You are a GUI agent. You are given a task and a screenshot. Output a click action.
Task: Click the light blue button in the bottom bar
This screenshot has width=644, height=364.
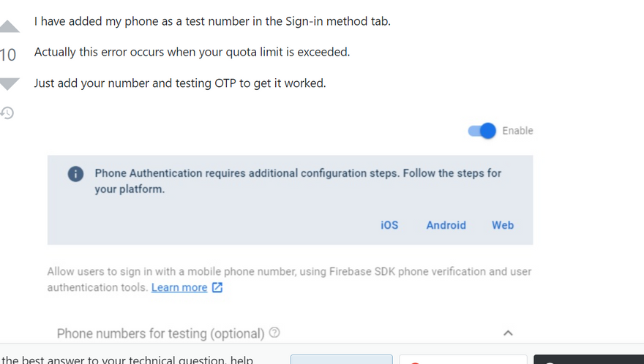(341, 360)
